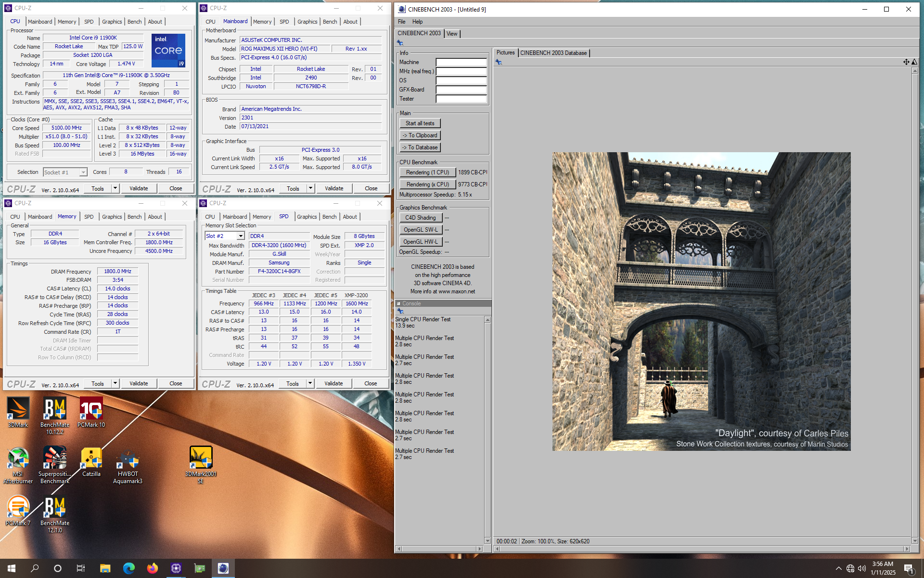The height and width of the screenshot is (578, 924).
Task: Open taskbar Search icon
Action: (x=35, y=568)
